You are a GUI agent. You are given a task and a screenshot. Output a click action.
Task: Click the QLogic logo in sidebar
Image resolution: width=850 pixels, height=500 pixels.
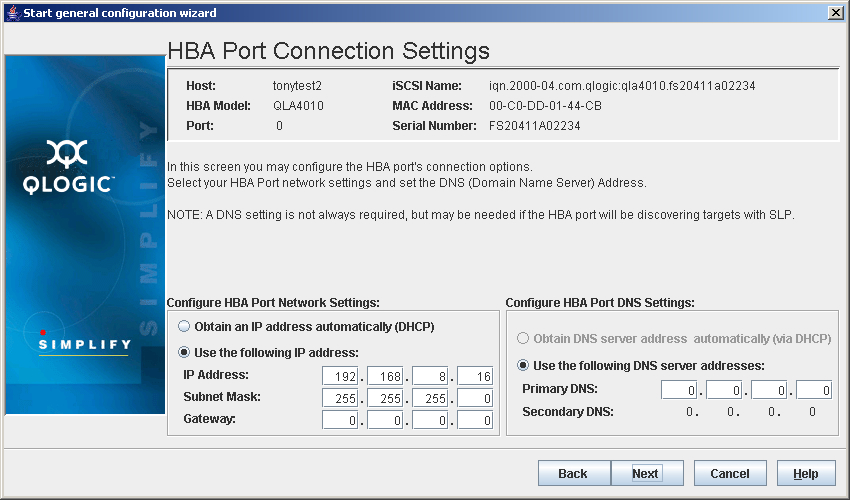pos(69,168)
